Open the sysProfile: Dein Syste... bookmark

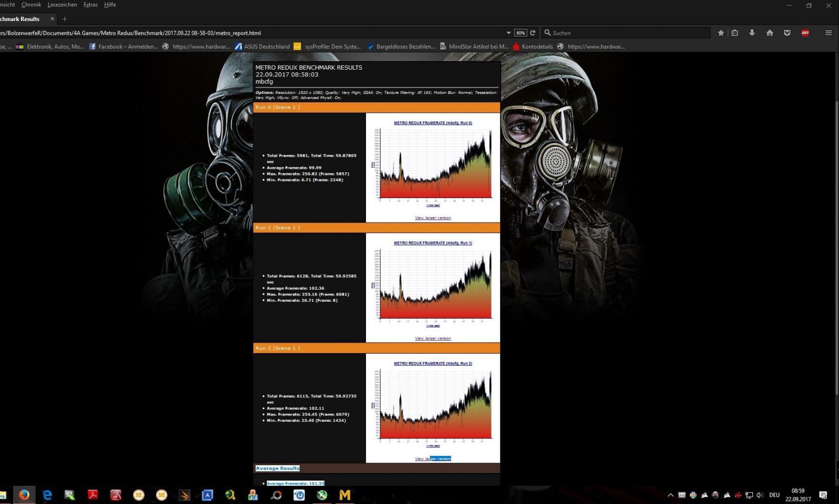(x=327, y=47)
